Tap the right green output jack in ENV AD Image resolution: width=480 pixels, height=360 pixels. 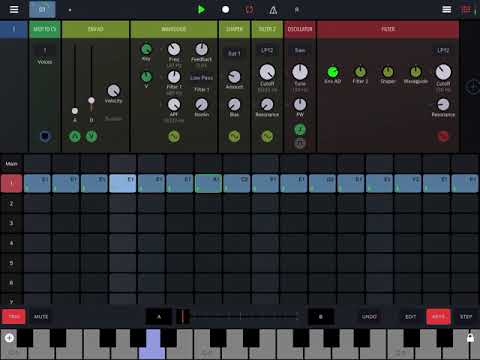(x=91, y=136)
